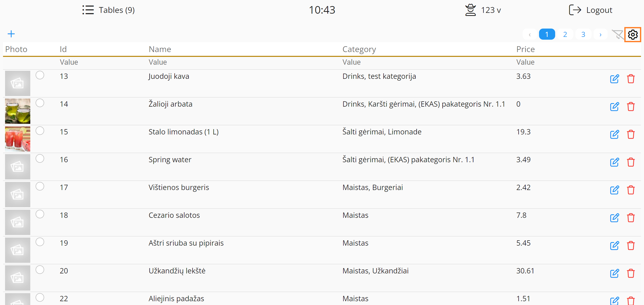Screen dimensions: 644x305
Task: Click the clear filter funnel icon
Action: coord(617,35)
